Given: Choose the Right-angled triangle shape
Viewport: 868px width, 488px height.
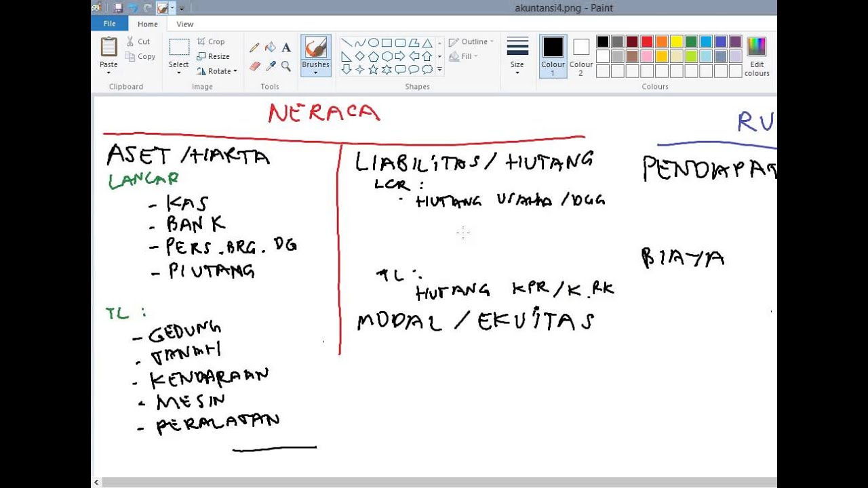Looking at the screenshot, I should 347,56.
